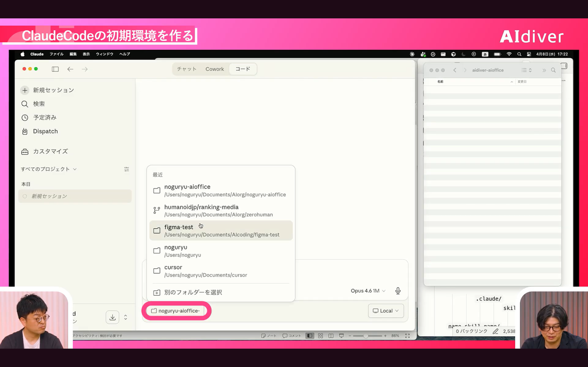This screenshot has height=367, width=588.
Task: Open カスタマイズ in the sidebar
Action: click(50, 151)
